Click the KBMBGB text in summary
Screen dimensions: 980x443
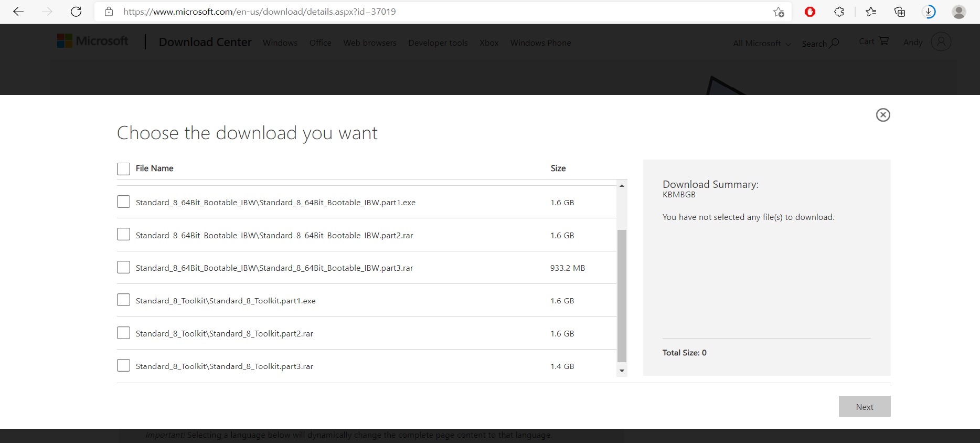pyautogui.click(x=679, y=195)
